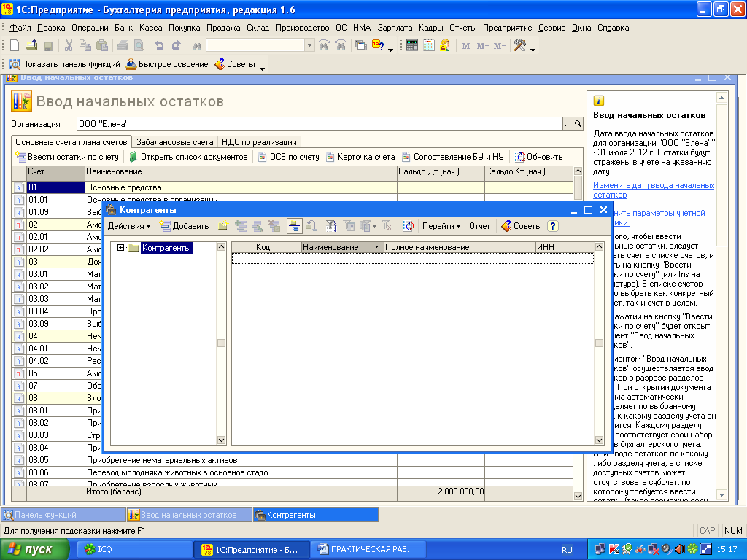Screen dimensions: 747x560
Task: Click the filter and sort icon in Контрагенты
Action: tap(332, 226)
